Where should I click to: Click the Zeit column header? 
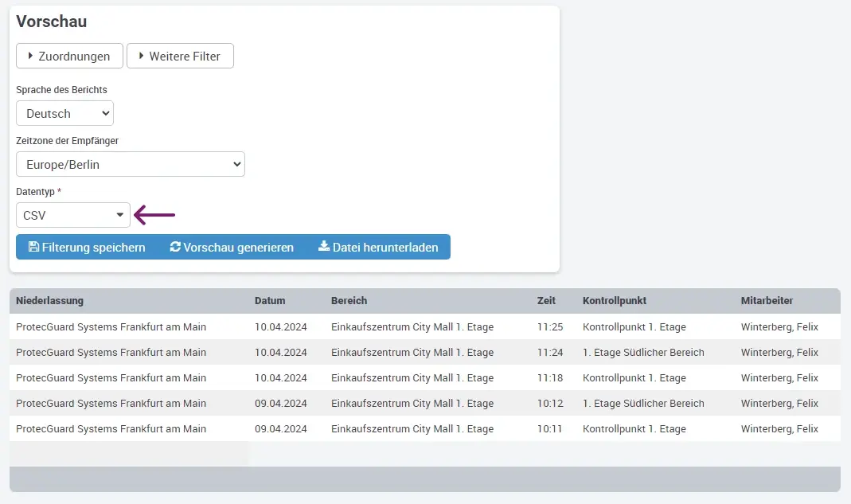click(x=546, y=301)
